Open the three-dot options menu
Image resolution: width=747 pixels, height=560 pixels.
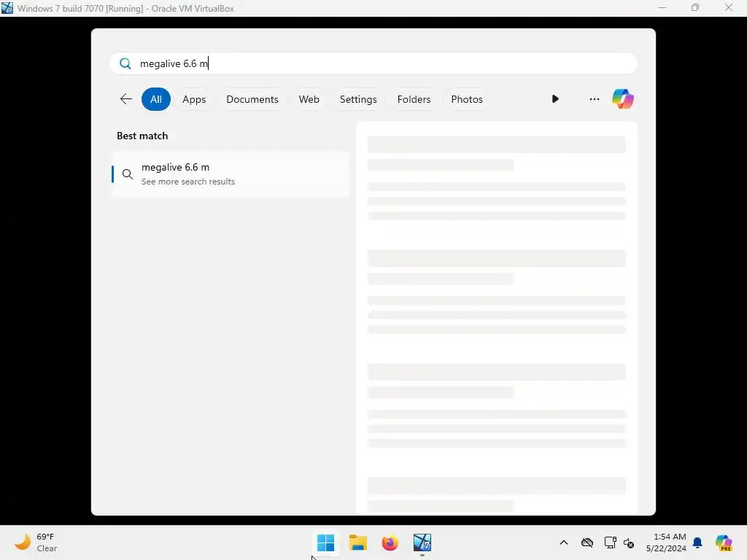click(594, 99)
